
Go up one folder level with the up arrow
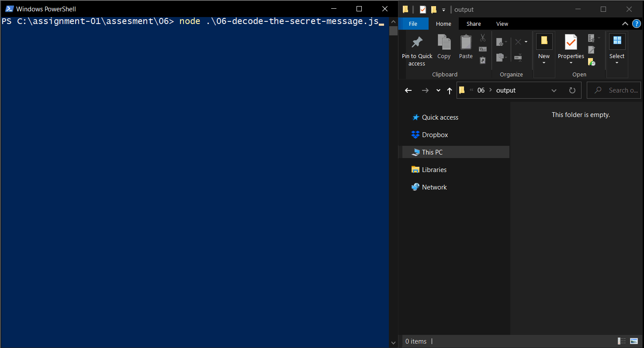click(x=450, y=90)
